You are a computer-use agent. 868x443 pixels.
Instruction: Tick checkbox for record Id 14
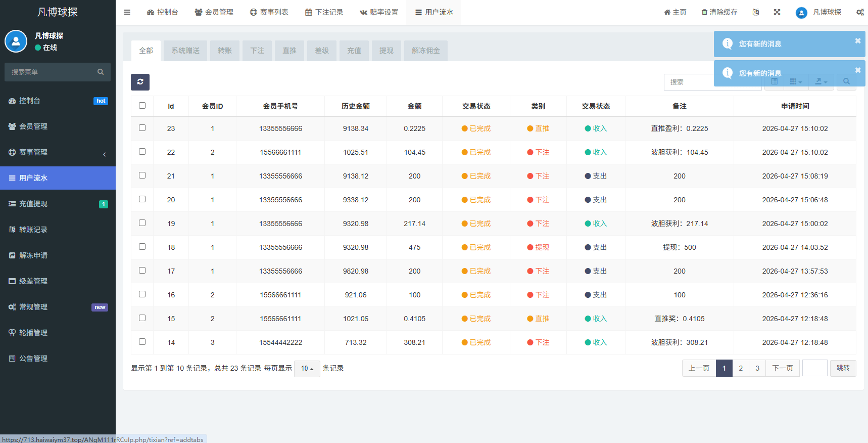(142, 342)
